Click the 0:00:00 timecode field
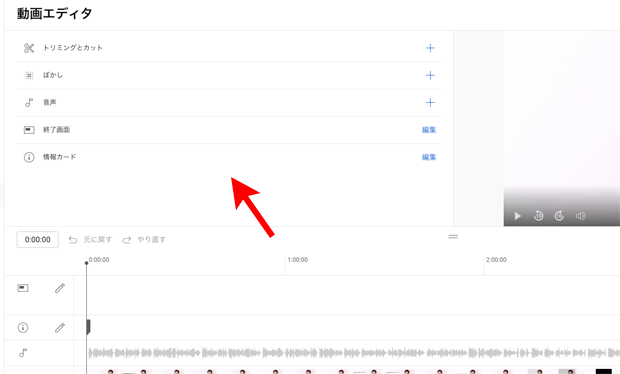The image size is (620, 374). 38,240
